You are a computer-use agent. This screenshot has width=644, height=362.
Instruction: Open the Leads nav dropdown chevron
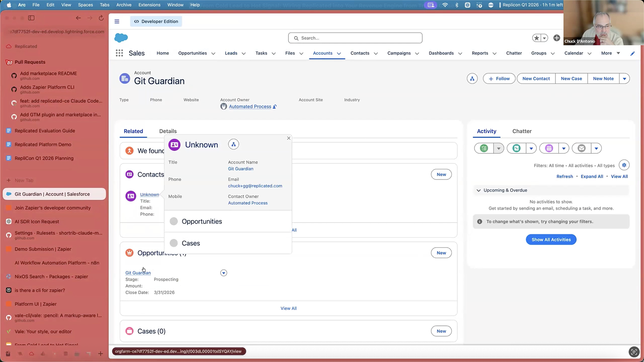coord(244,54)
